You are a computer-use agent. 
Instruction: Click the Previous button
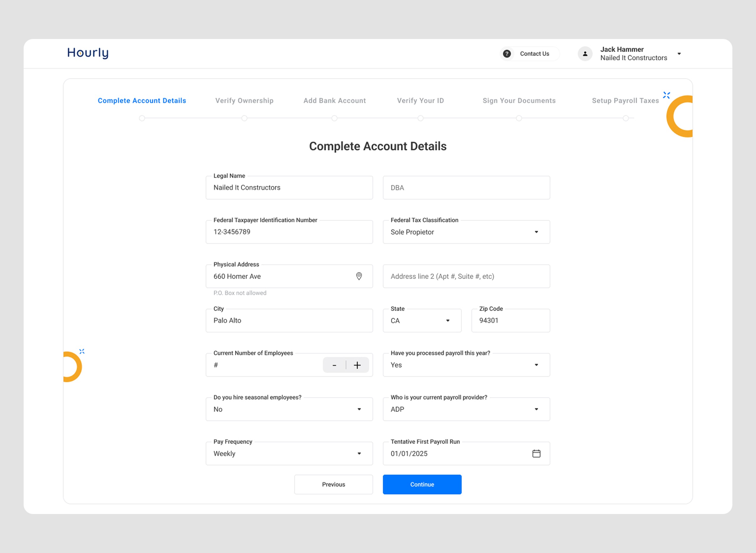(333, 484)
